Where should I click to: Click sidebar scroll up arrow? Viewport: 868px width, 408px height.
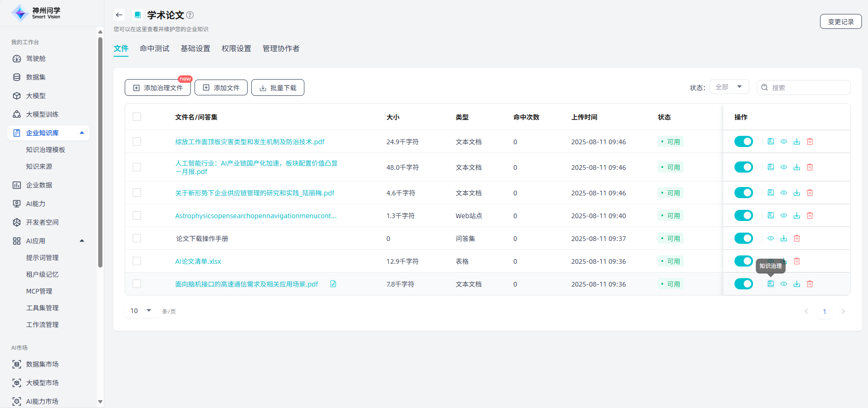[x=100, y=32]
